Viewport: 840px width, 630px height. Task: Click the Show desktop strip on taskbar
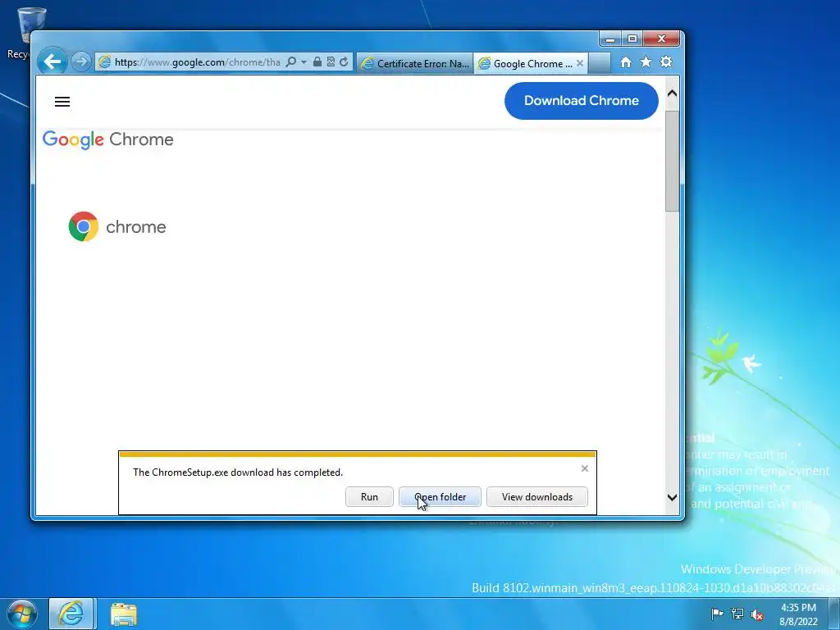(x=834, y=614)
